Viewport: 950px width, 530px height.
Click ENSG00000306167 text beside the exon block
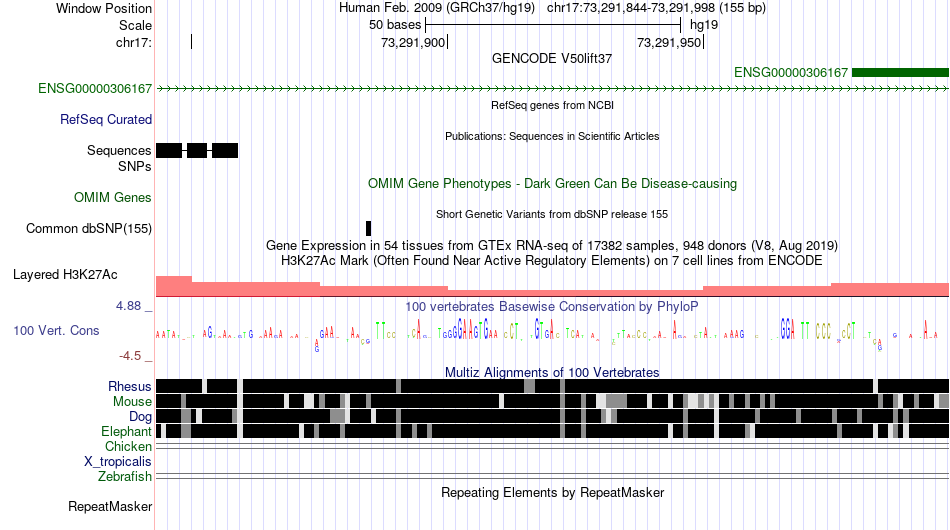click(791, 73)
